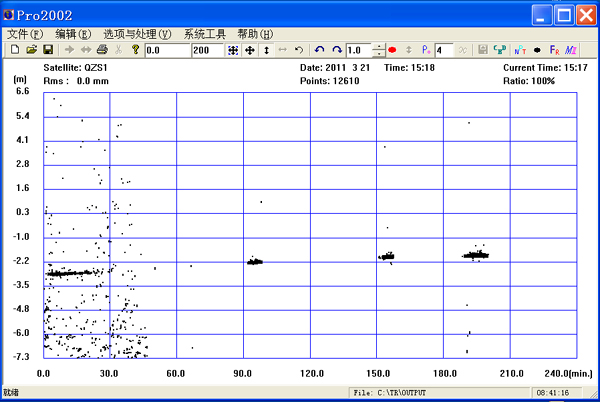Click the grey curve icon after the 4 field
The width and height of the screenshot is (600, 402).
point(463,50)
